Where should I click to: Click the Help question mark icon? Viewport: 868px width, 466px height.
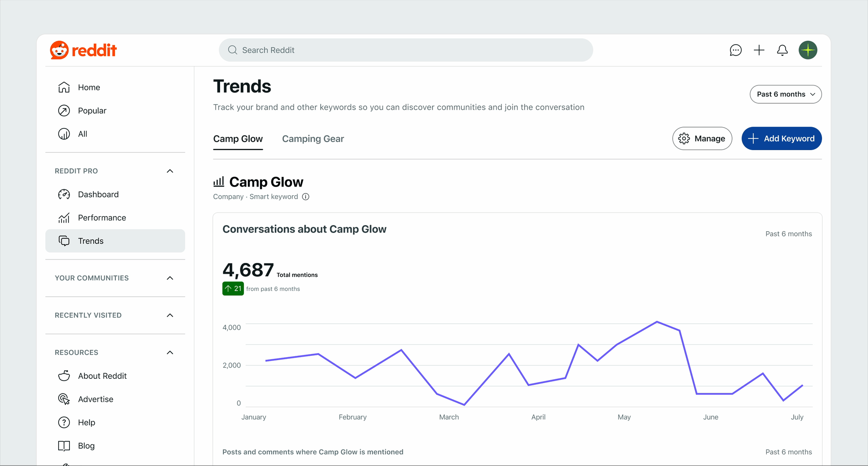pos(63,422)
